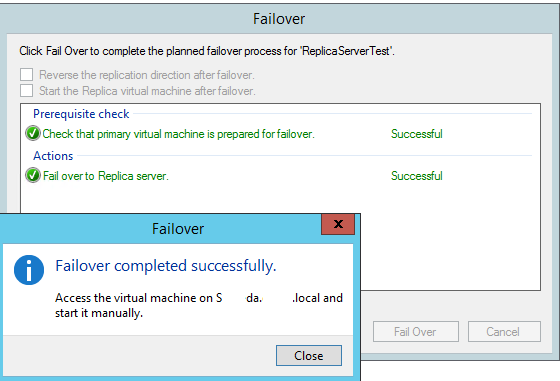This screenshot has width=560, height=381.
Task: Tick the Reverse the replication direction checkbox
Action: tap(26, 75)
